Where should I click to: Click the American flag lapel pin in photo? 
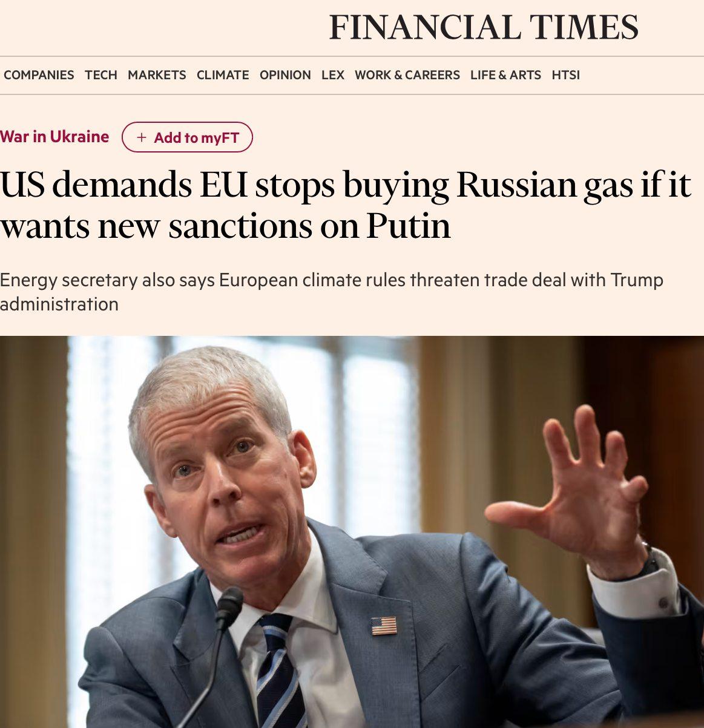tap(384, 625)
